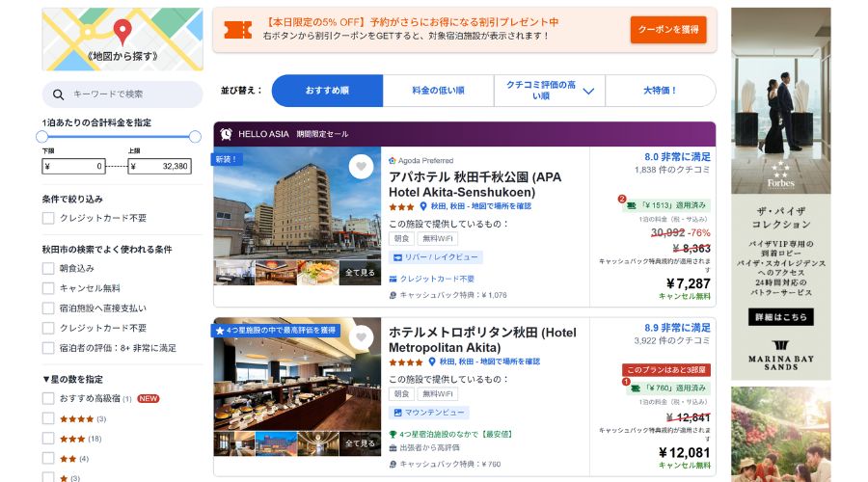This screenshot has height=482, width=868.
Task: Click APA Hotel クレジットカード不要 card icon
Action: pyautogui.click(x=393, y=279)
